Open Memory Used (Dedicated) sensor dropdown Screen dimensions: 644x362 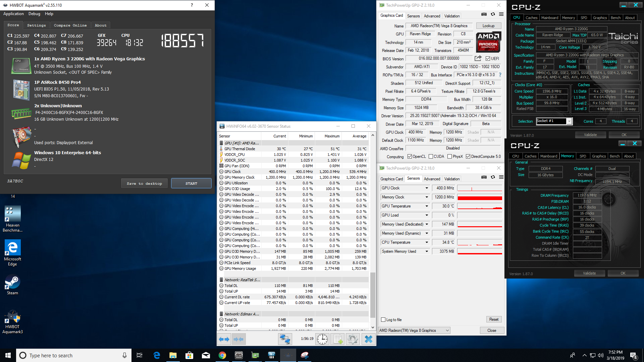click(x=427, y=224)
